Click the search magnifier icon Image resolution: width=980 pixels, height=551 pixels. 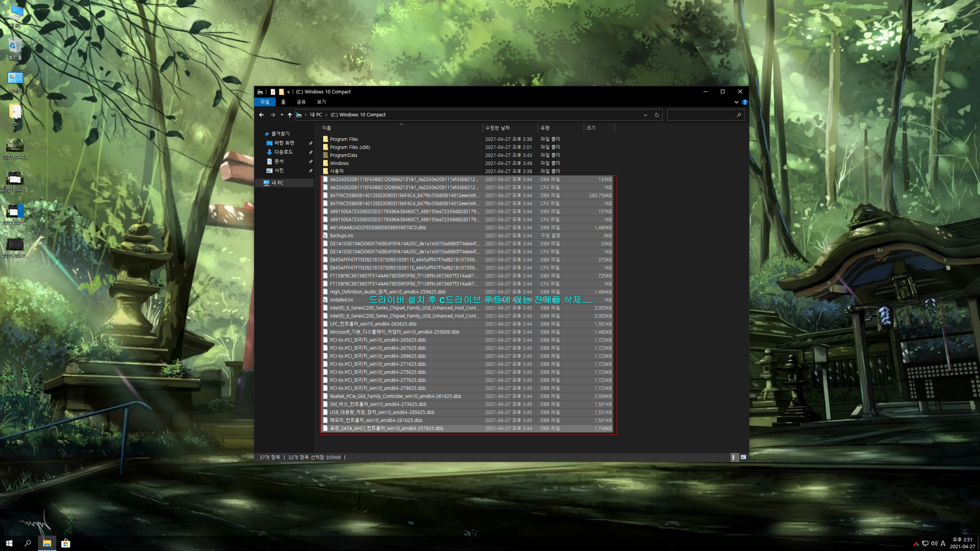click(x=739, y=115)
